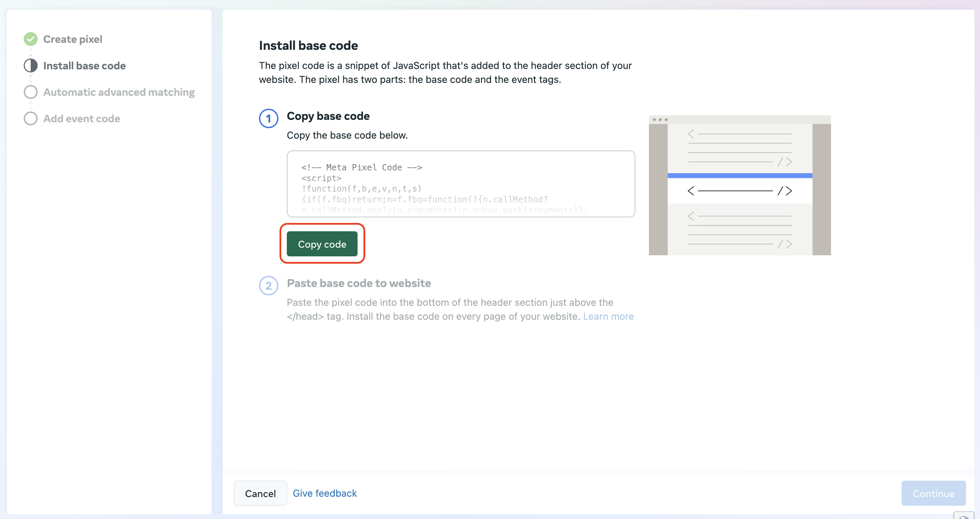980x519 pixels.
Task: Go to Automatic advanced matching step
Action: pyautogui.click(x=119, y=92)
